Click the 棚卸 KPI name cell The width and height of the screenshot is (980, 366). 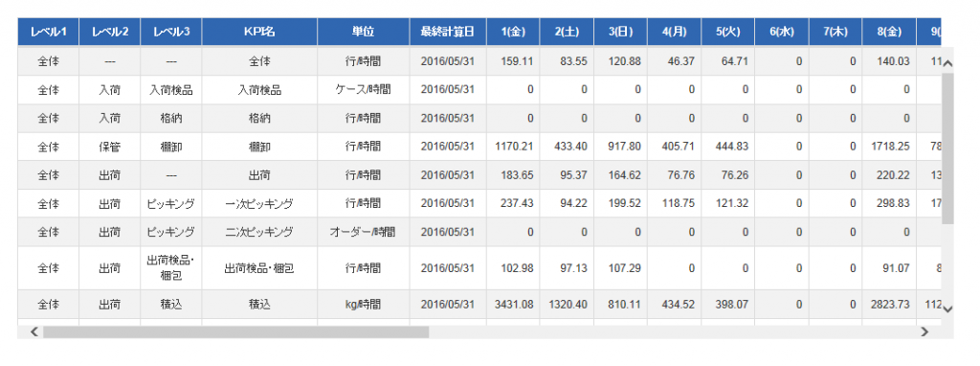pyautogui.click(x=259, y=147)
